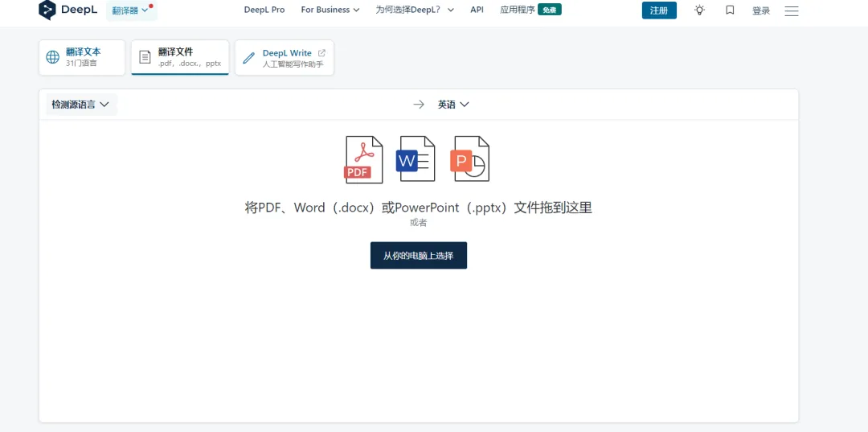This screenshot has height=432, width=868.
Task: Click the DeepL wordmark text
Action: coord(79,10)
